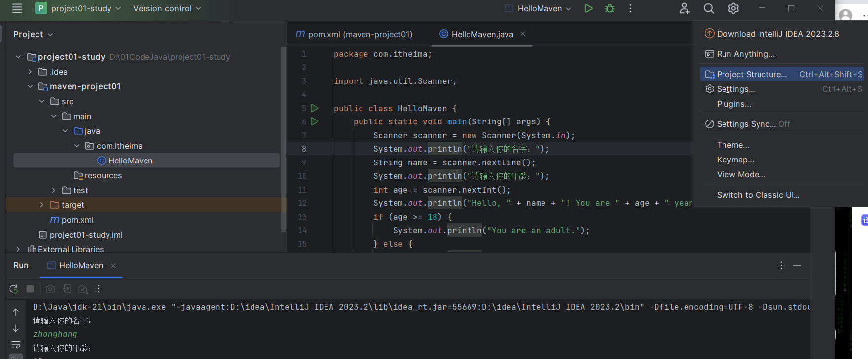Collapse the project01-study root node
This screenshot has height=359, width=868.
[x=18, y=57]
